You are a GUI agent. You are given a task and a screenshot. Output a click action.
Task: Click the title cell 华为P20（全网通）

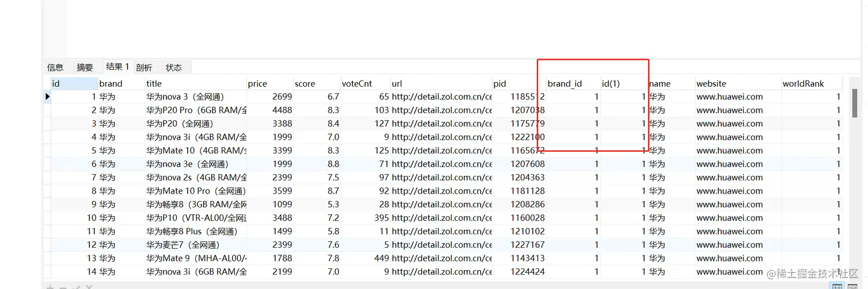coord(196,124)
